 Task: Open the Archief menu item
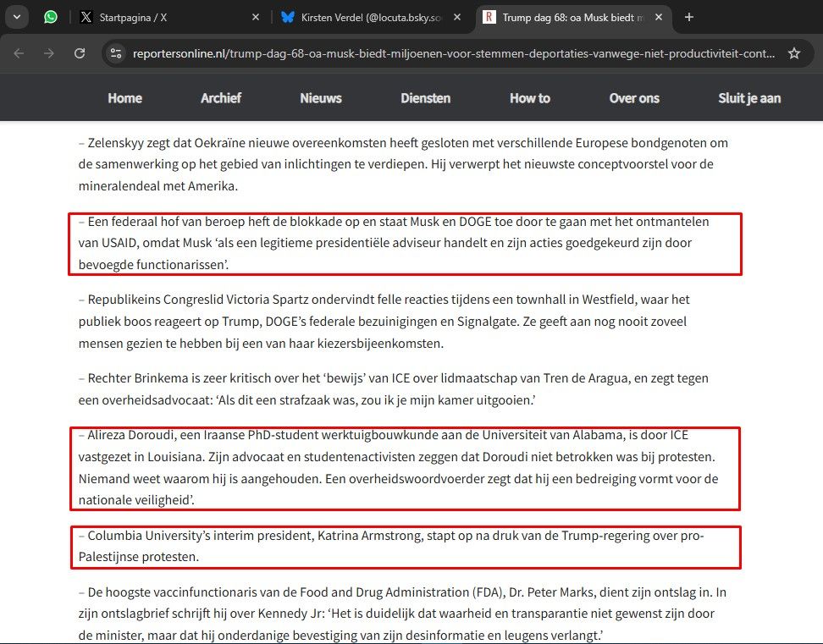[221, 98]
